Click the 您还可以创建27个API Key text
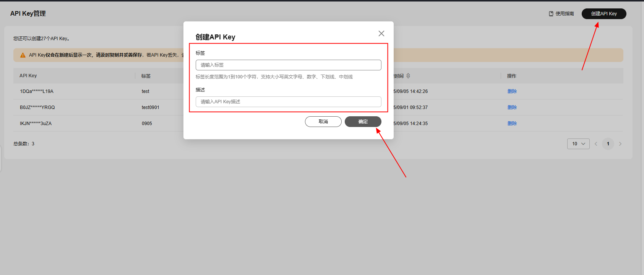The width and height of the screenshot is (644, 275). coord(41,39)
